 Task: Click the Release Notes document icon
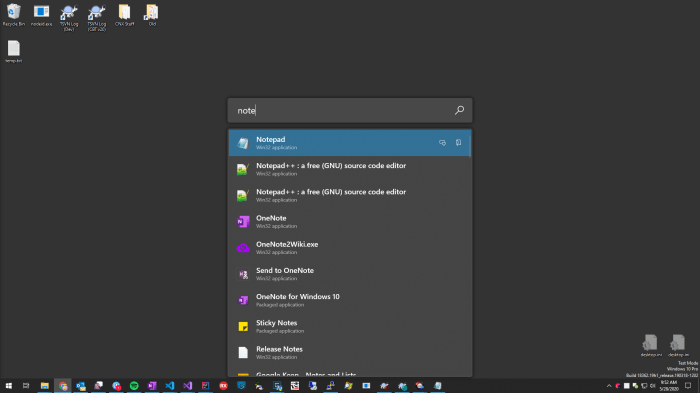point(243,352)
